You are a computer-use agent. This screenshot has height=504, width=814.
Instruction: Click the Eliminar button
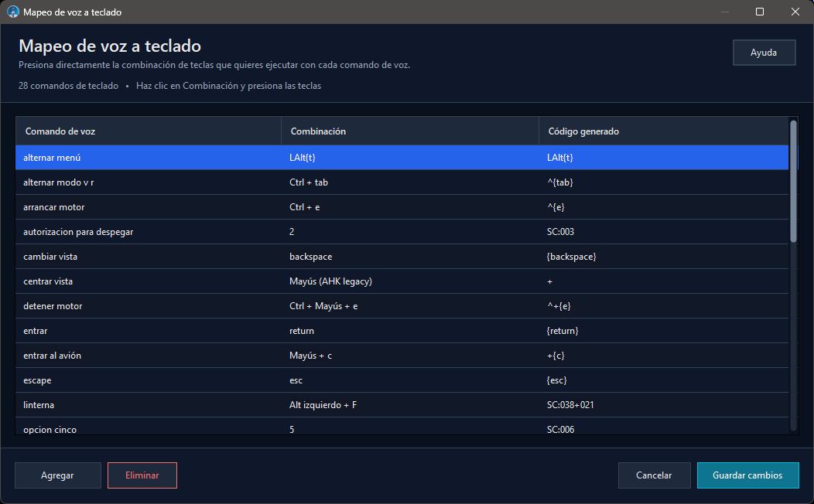pos(142,475)
